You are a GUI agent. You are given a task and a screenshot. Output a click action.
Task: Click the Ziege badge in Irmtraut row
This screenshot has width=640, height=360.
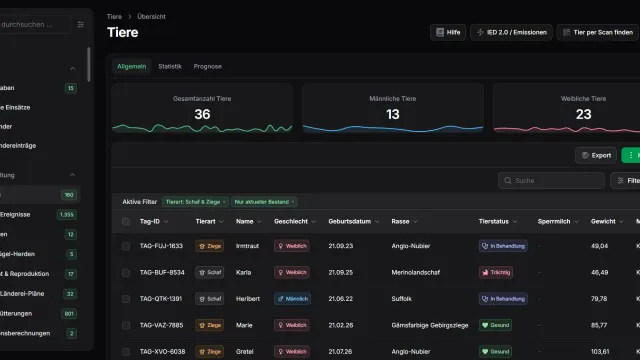click(209, 246)
